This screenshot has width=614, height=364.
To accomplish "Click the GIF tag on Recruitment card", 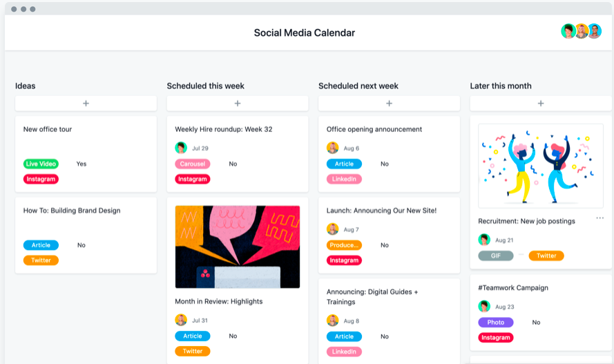I will [x=496, y=256].
